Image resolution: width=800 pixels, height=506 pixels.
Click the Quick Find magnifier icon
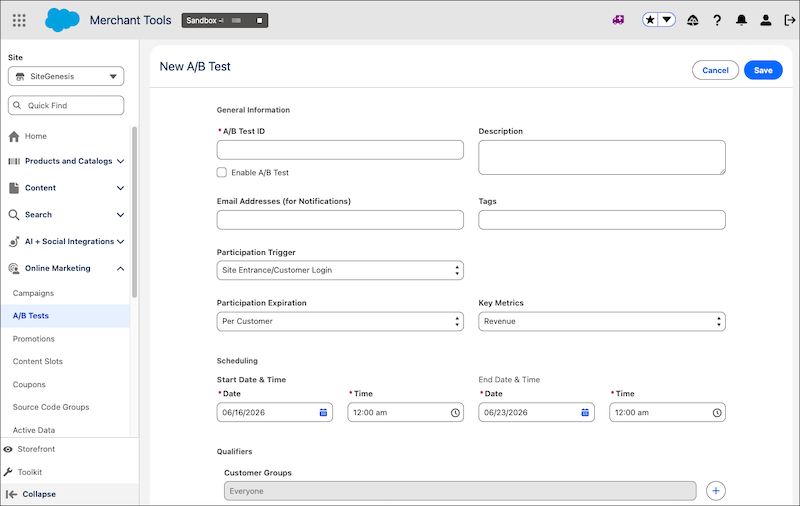17,105
